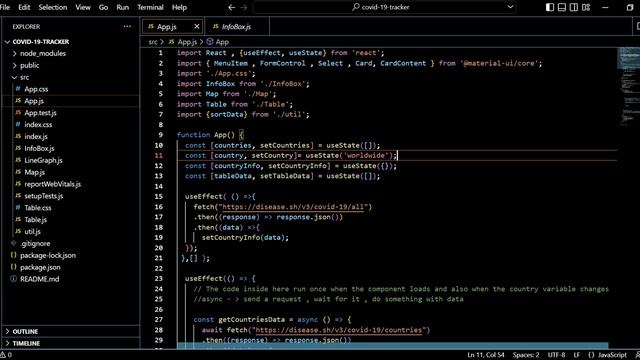Click the horizontal editor scrollbar
Viewport: 640px width, 360px height.
[392, 346]
